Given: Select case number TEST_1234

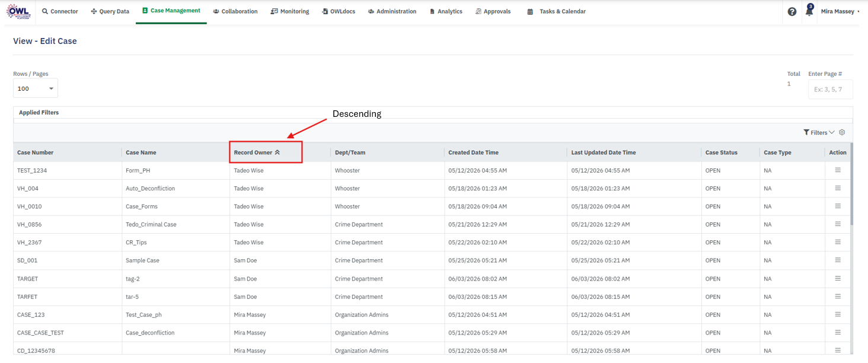Looking at the screenshot, I should coord(32,170).
